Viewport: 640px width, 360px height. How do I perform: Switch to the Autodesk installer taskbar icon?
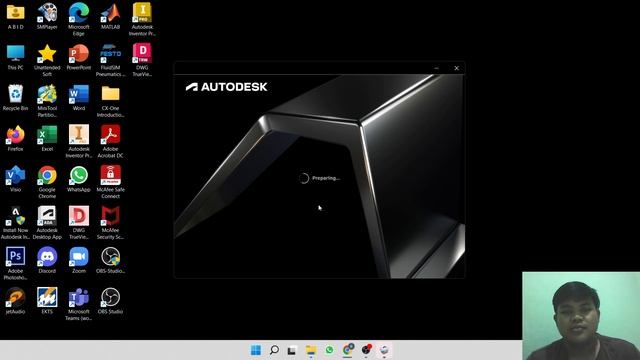[x=384, y=350]
